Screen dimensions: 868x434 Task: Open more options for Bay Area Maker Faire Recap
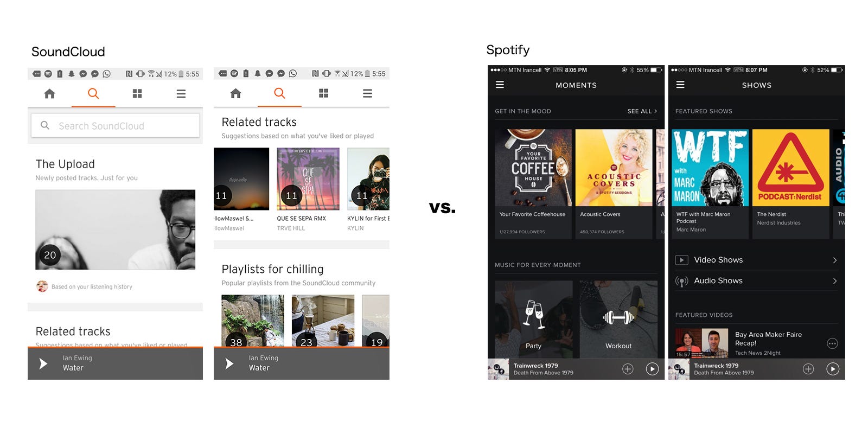(x=832, y=343)
